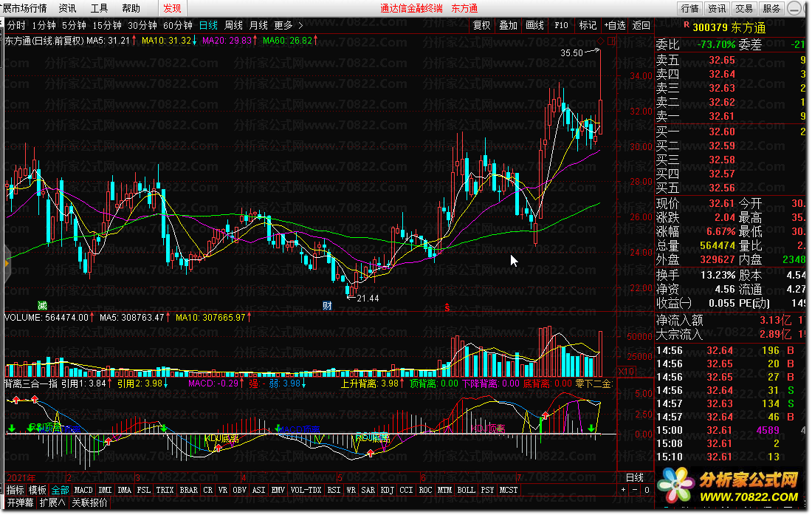812x515 pixels.
Task: Click the 资讯 button at the top right
Action: click(x=718, y=8)
